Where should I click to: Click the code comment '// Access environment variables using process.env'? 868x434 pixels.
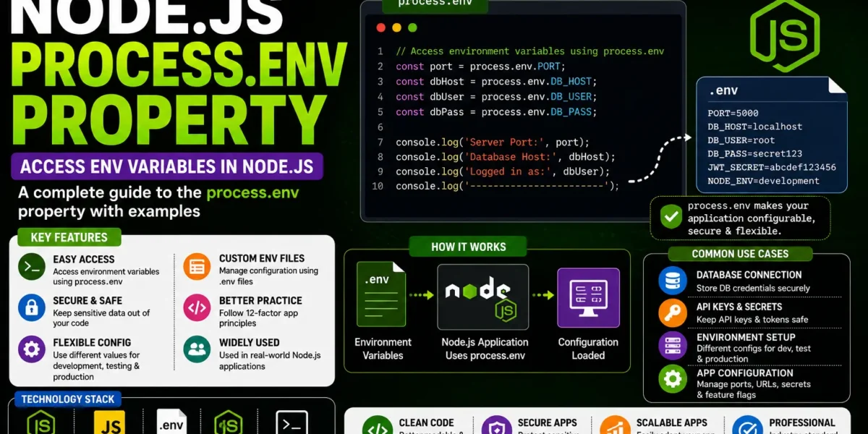point(529,51)
